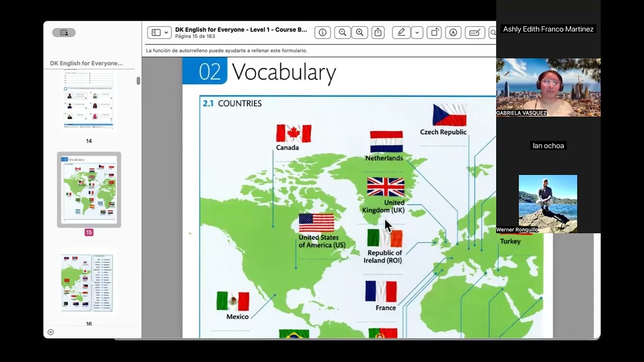Click the add page plus icon

coord(50,332)
